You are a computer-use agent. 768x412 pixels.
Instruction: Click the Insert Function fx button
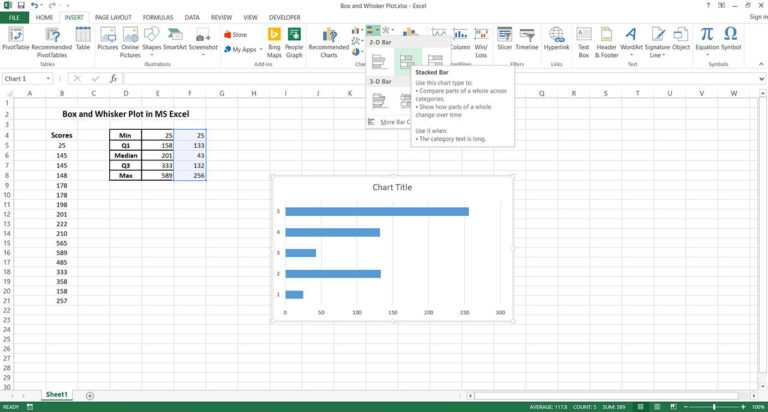click(x=113, y=78)
